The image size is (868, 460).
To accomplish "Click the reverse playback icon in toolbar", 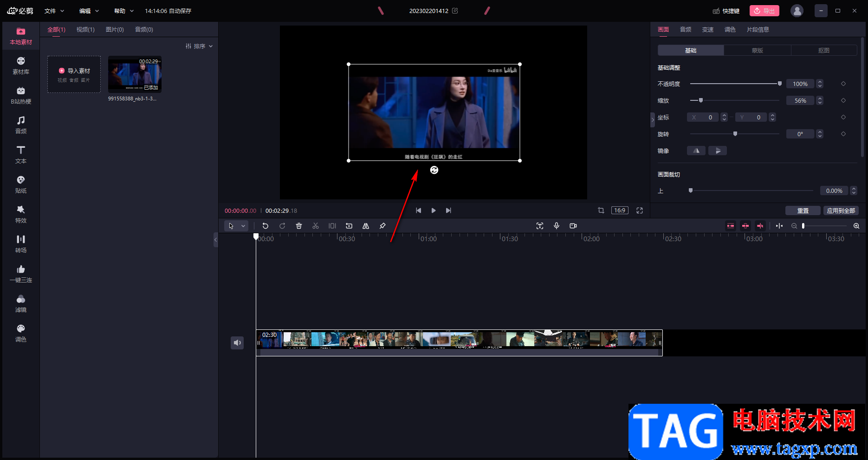I will [x=349, y=226].
